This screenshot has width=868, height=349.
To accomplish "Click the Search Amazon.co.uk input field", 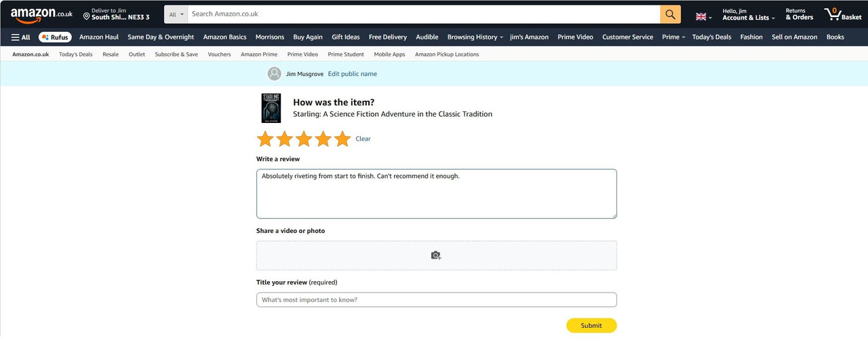I will tap(424, 14).
